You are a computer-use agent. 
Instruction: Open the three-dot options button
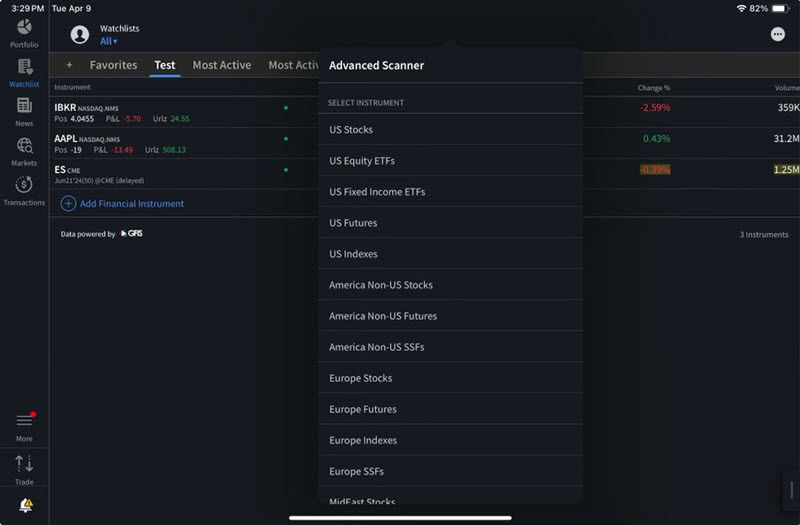[778, 34]
